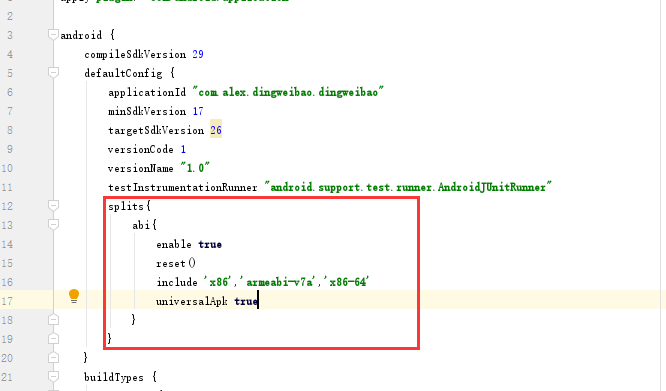This screenshot has height=391, width=666.
Task: Click the universalApk keyword
Action: pos(192,301)
